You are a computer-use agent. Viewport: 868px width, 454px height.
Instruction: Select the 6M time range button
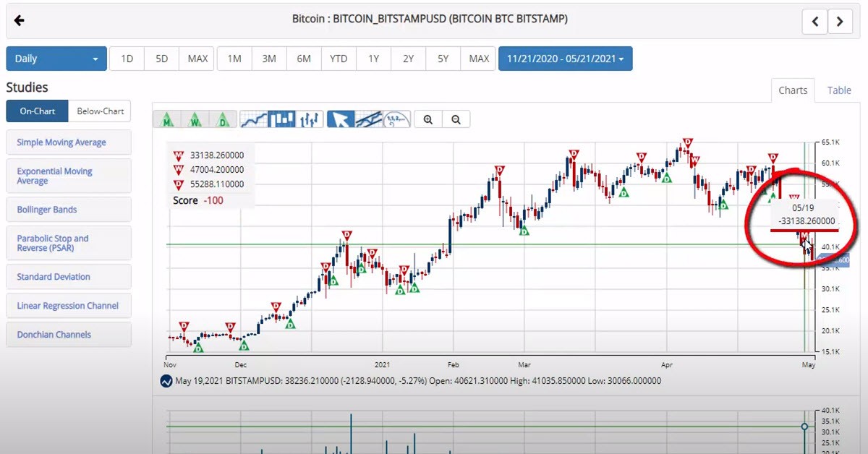point(304,59)
